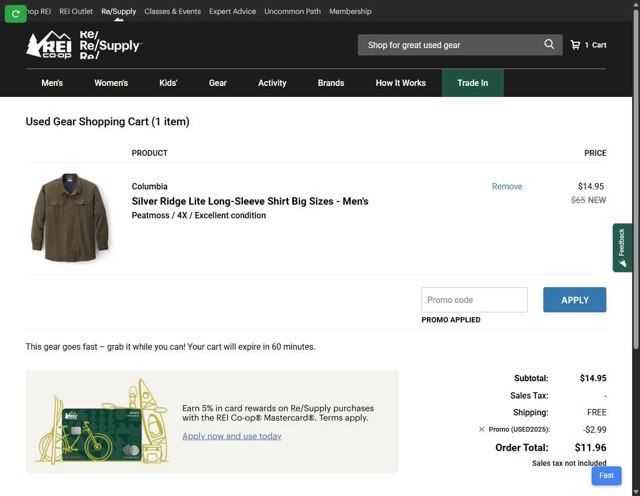Remove the USED2025 promo with X icon
Viewport: 640px width, 496px height.
tap(481, 429)
